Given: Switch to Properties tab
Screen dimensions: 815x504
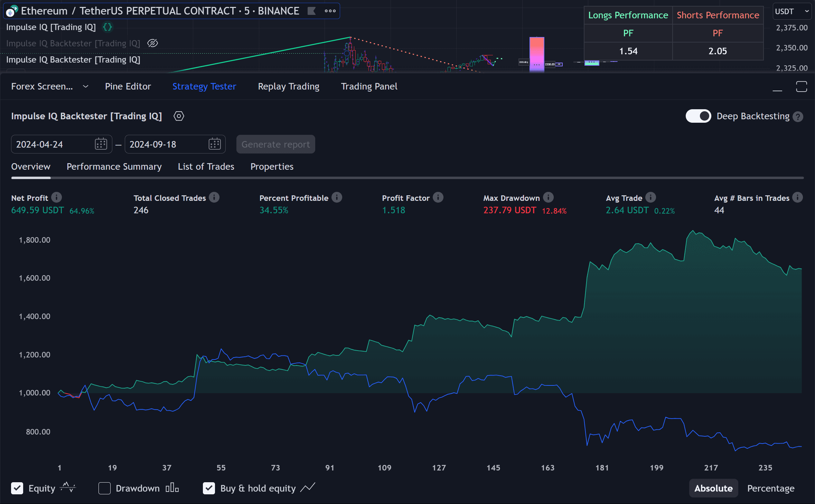Looking at the screenshot, I should coord(272,167).
